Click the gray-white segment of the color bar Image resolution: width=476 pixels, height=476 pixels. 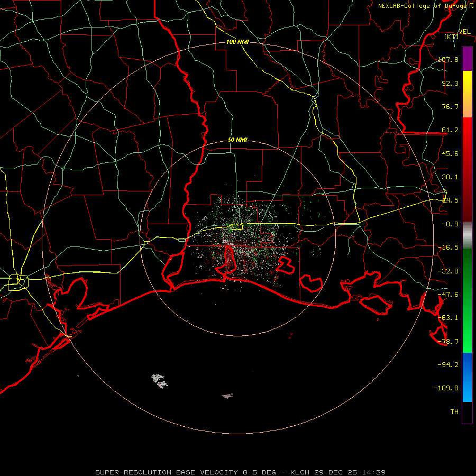pyautogui.click(x=467, y=235)
